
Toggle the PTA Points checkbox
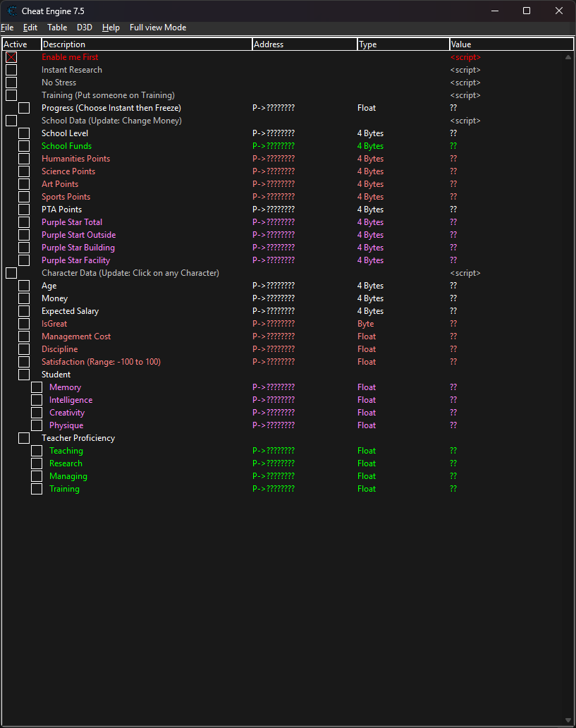pyautogui.click(x=24, y=210)
